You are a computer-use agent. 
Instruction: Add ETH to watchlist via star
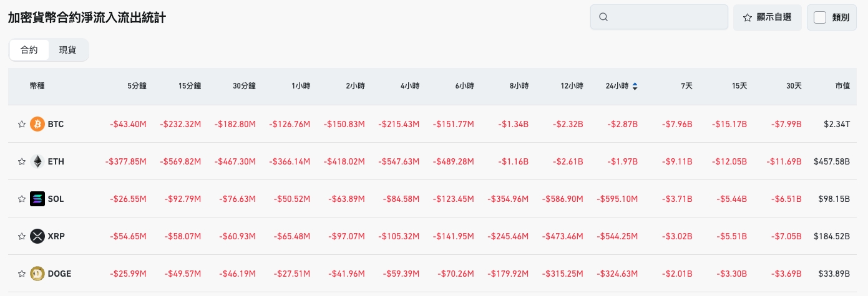(x=21, y=161)
